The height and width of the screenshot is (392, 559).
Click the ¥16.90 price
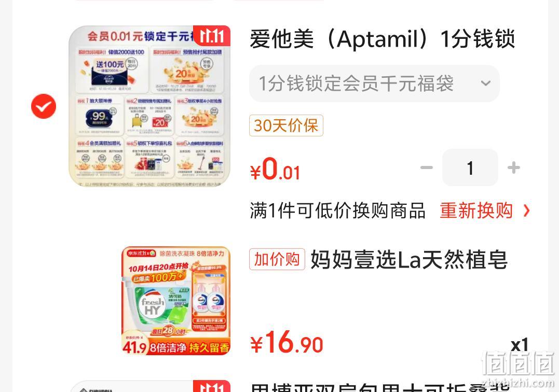[287, 342]
